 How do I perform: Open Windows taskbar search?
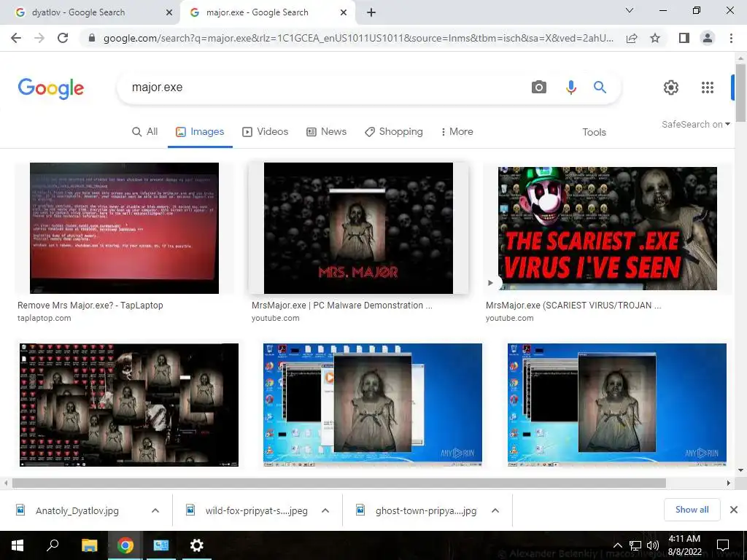coord(53,545)
